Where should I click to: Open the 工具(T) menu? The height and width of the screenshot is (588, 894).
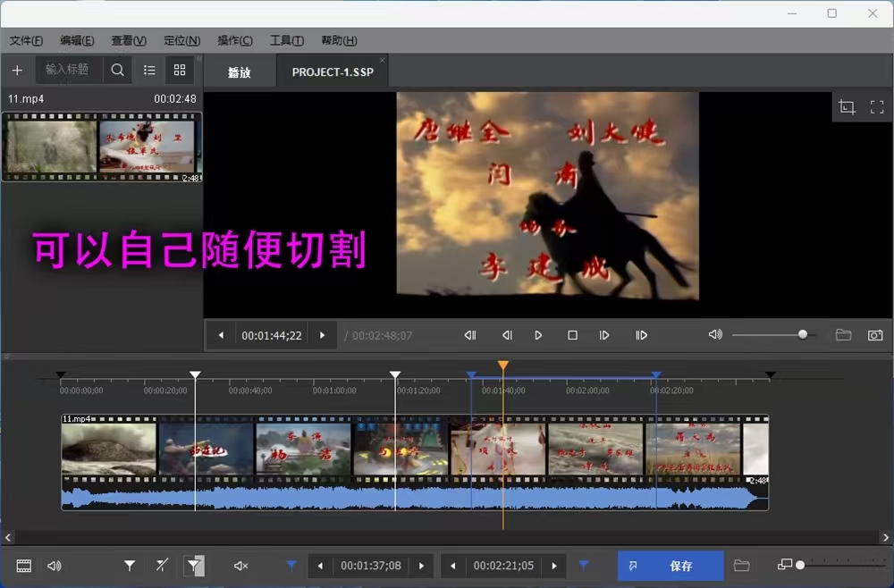point(287,40)
